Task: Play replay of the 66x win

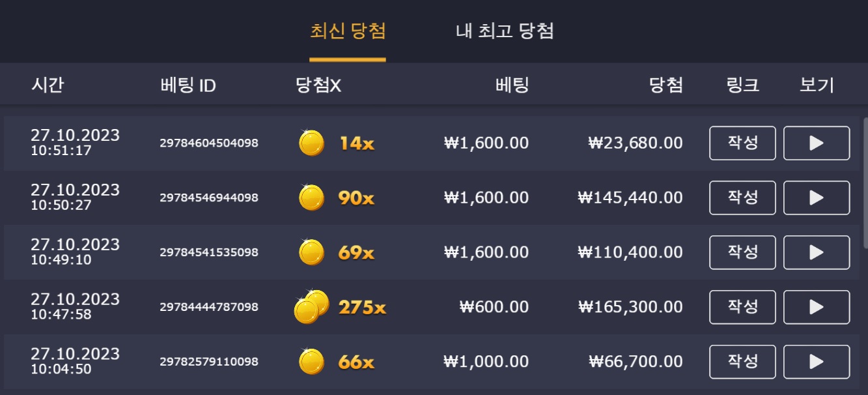Action: (817, 362)
